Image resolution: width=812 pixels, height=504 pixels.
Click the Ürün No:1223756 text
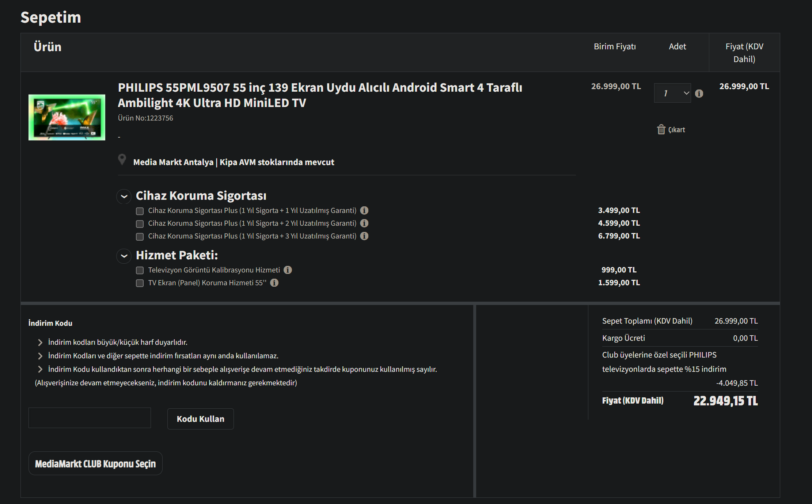145,118
